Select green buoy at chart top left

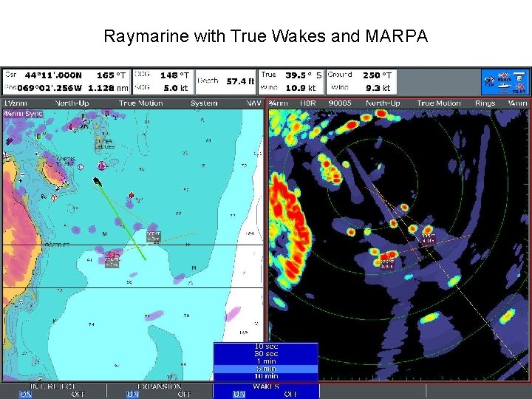[x=38, y=136]
